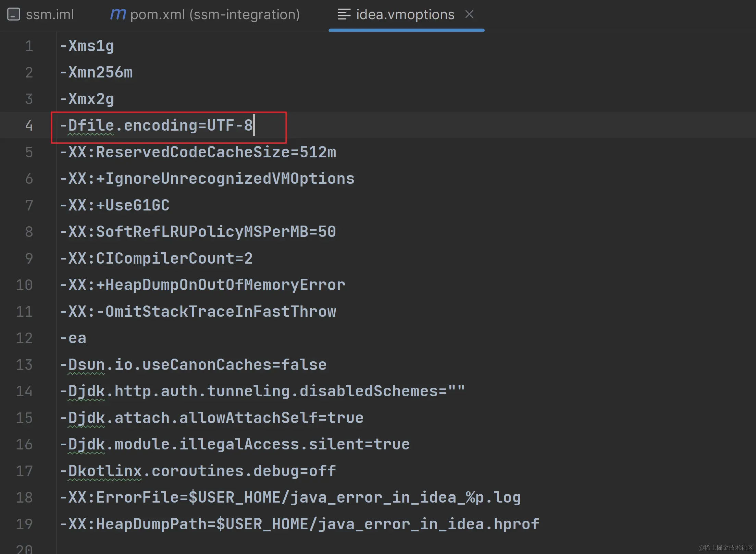Viewport: 756px width, 554px height.
Task: Click the -Xmn256m option text
Action: pos(96,72)
